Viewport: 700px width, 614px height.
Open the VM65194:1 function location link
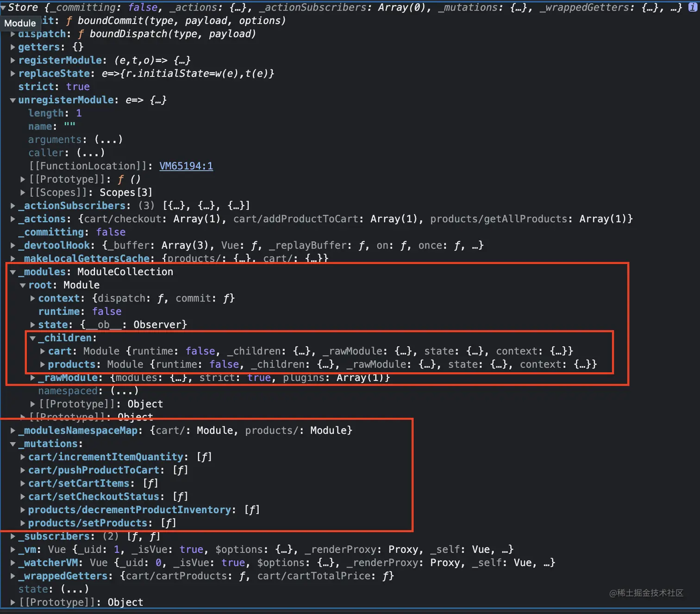186,166
